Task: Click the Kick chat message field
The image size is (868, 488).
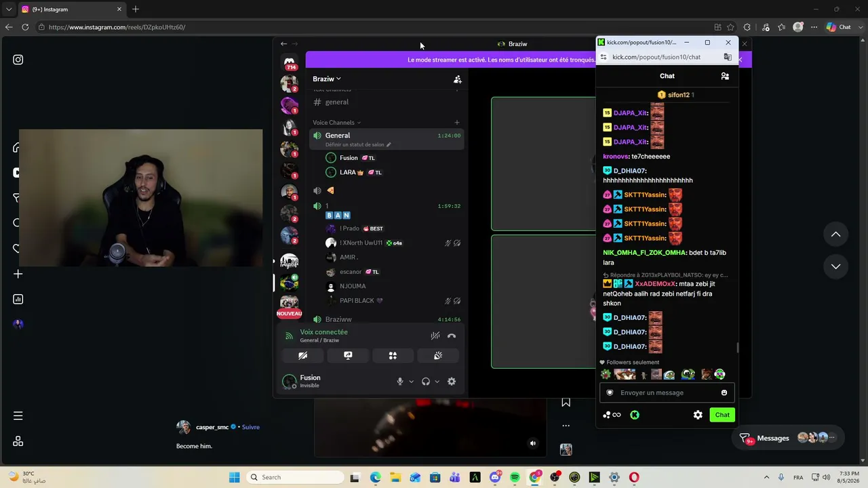Action: (667, 393)
